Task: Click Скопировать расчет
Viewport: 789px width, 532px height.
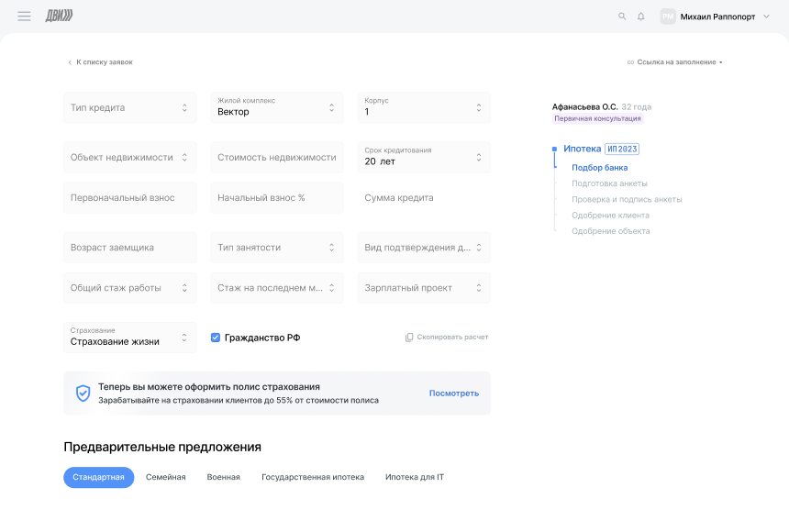Action: click(447, 338)
